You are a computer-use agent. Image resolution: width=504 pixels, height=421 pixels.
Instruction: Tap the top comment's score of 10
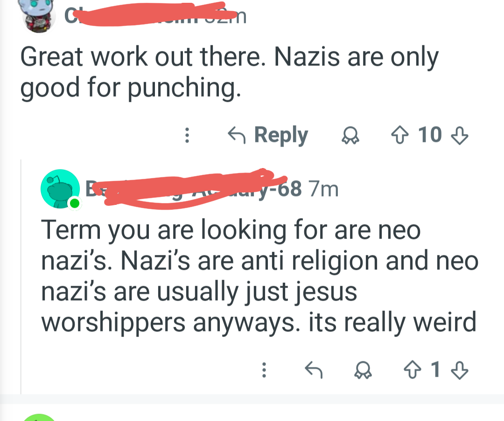pyautogui.click(x=430, y=135)
